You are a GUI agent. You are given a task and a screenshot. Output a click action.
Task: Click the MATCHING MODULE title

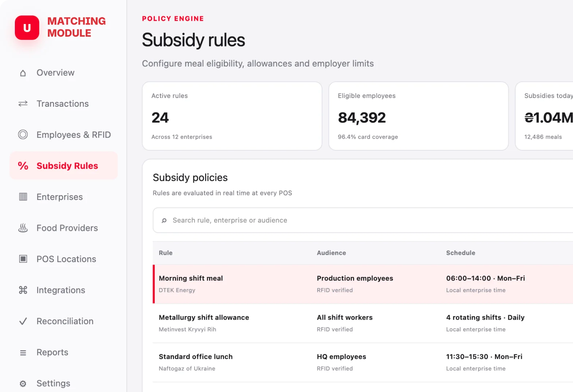[x=77, y=27]
